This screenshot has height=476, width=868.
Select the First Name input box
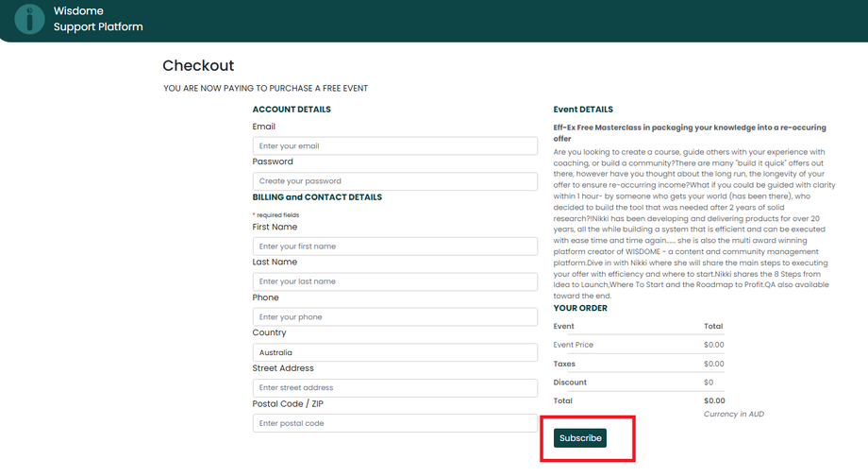click(x=394, y=246)
